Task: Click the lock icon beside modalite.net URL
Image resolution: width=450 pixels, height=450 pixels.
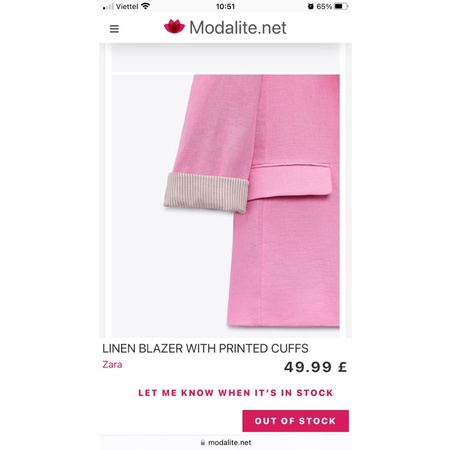Action: 203,443
